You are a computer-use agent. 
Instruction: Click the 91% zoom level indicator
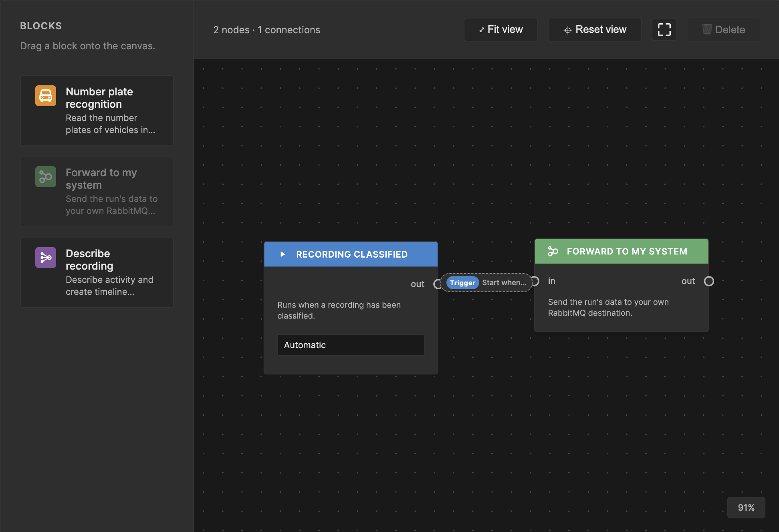click(x=746, y=508)
